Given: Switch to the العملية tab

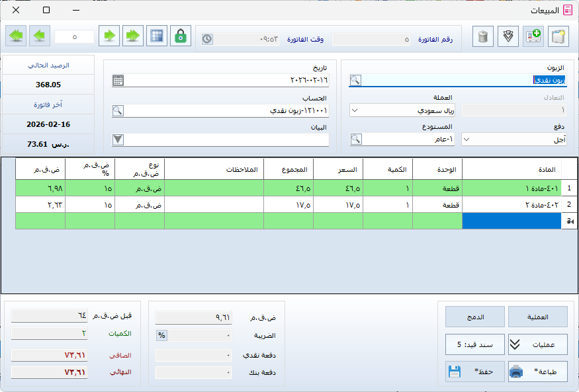Looking at the screenshot, I should [537, 317].
